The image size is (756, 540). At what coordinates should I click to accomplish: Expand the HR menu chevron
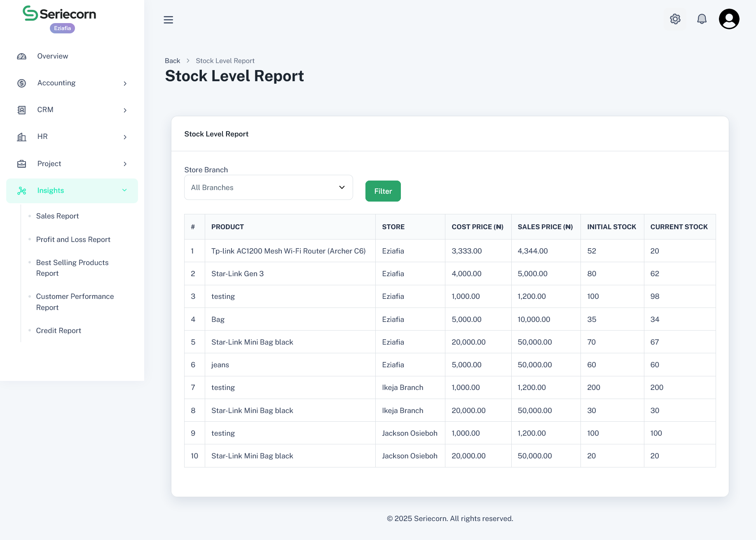[x=125, y=137]
